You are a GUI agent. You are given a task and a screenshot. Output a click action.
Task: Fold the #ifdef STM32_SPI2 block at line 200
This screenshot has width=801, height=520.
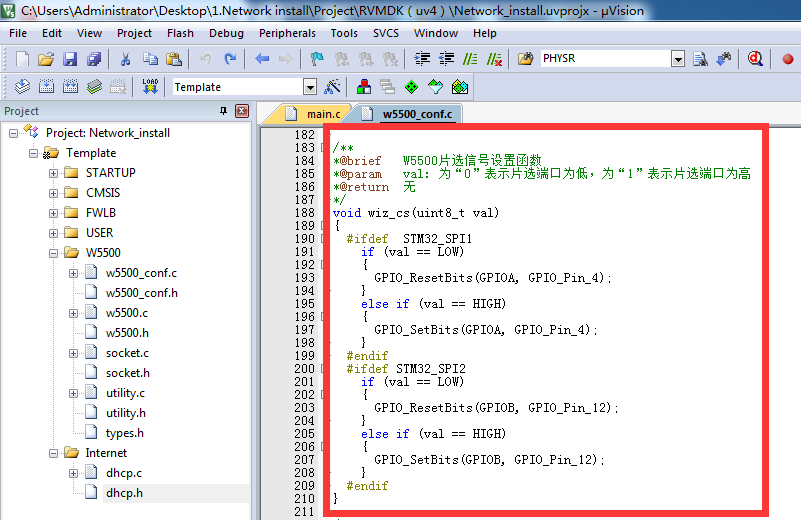[322, 368]
